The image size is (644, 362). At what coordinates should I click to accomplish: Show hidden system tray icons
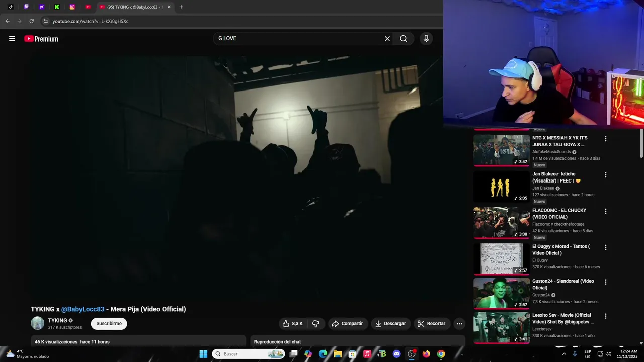[x=563, y=354]
